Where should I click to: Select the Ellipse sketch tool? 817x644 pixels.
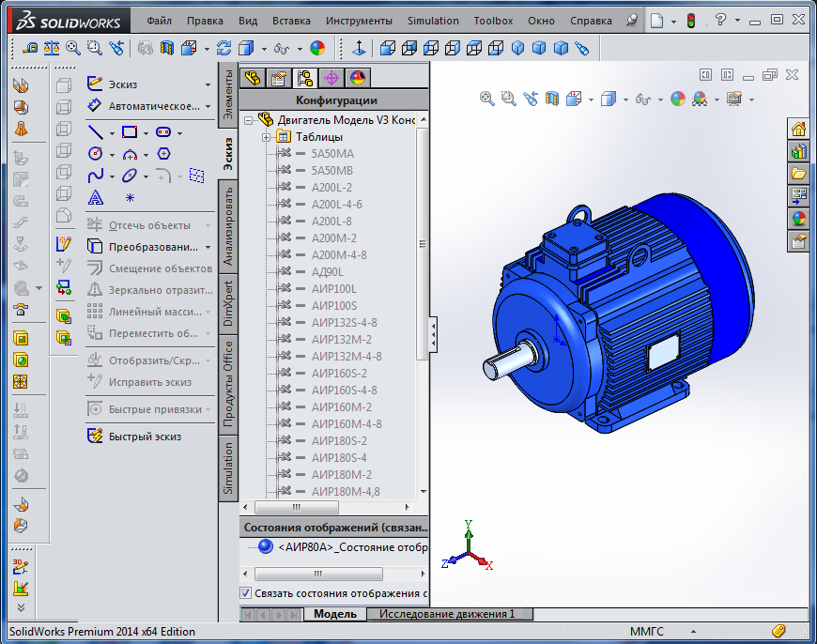(x=130, y=176)
